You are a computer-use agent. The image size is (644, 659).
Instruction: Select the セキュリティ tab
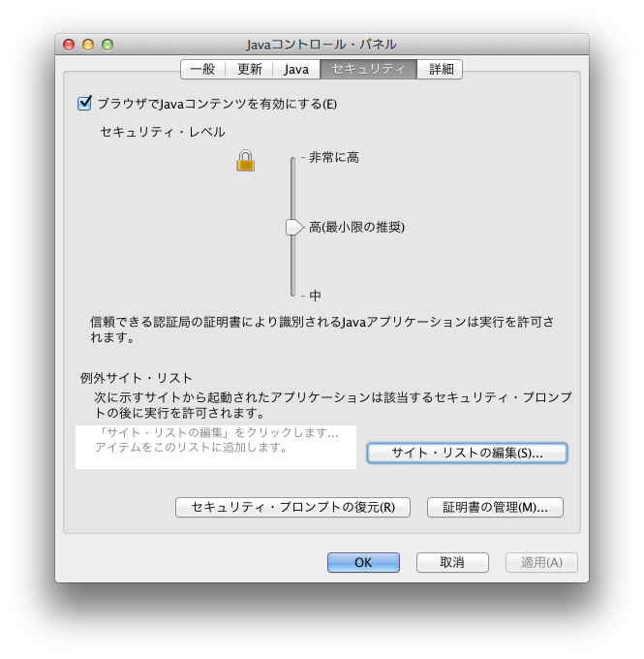(368, 69)
